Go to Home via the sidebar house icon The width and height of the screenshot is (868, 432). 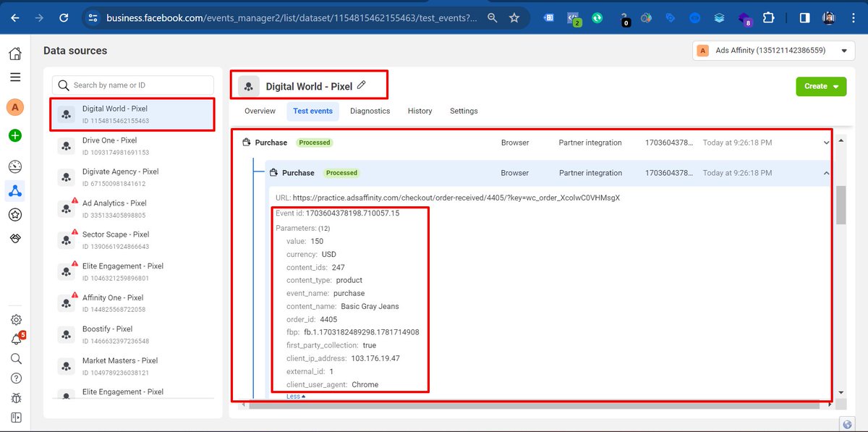point(16,53)
